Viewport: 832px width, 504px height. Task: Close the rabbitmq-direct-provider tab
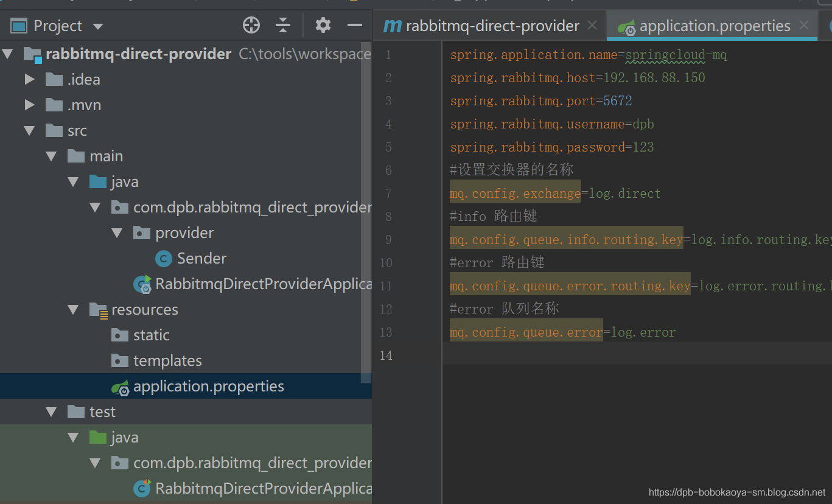click(x=592, y=26)
